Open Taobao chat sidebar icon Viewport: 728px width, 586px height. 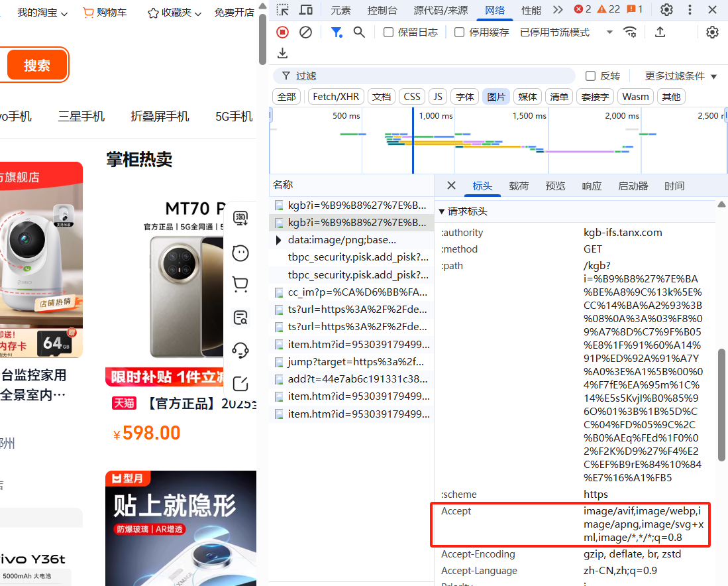(240, 218)
